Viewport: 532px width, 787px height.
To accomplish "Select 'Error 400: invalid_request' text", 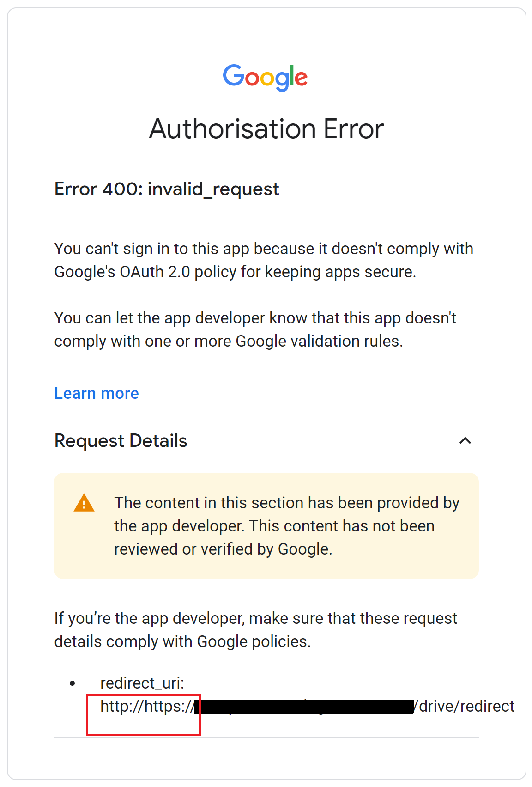I will [167, 189].
